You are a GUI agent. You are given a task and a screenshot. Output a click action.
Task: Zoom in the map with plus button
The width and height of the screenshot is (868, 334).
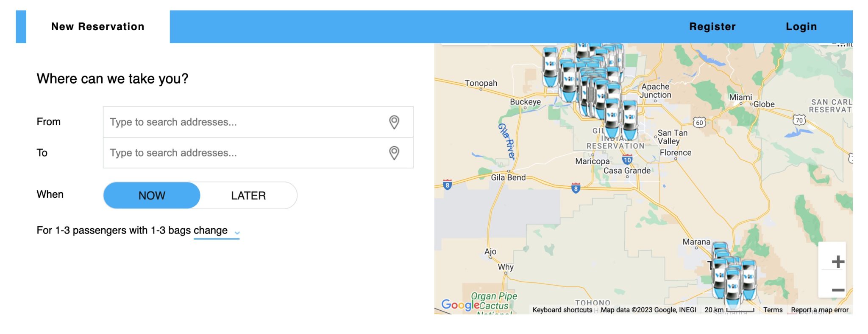coord(837,262)
